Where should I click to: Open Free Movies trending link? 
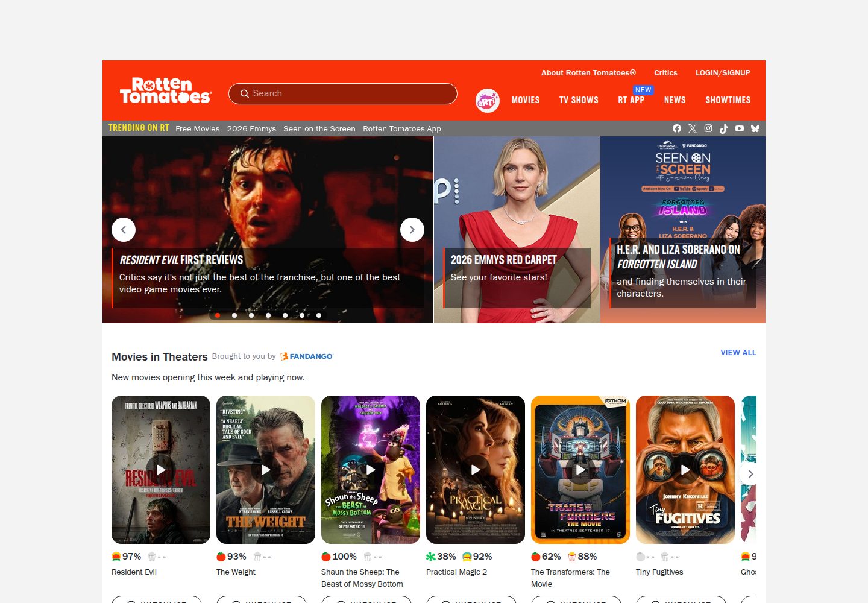pyautogui.click(x=198, y=128)
